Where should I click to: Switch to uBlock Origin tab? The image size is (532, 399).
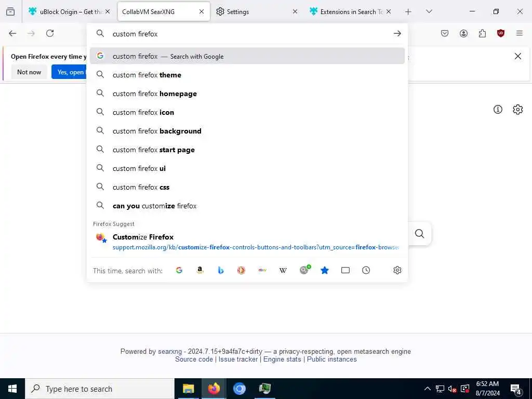70,11
